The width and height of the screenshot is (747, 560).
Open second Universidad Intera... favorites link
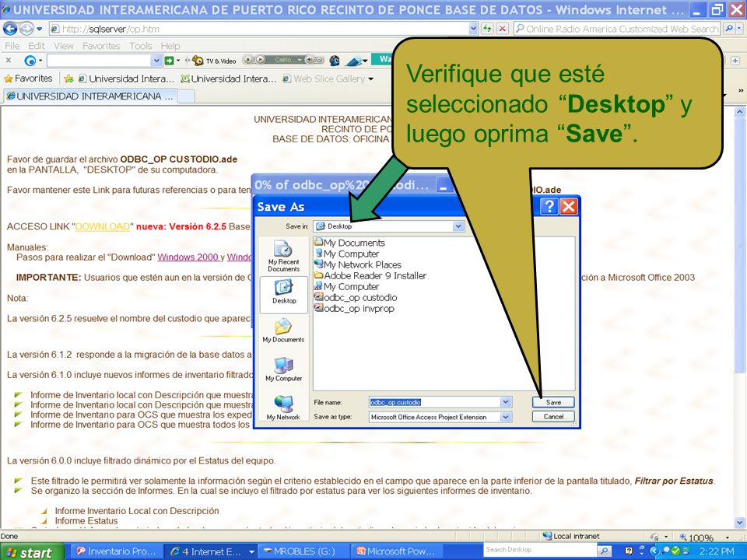pos(228,79)
